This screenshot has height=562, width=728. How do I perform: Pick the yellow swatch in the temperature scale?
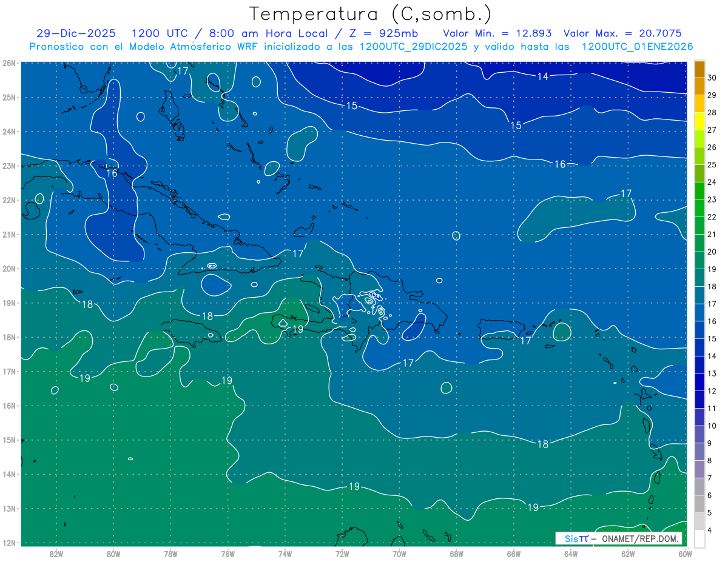[699, 121]
